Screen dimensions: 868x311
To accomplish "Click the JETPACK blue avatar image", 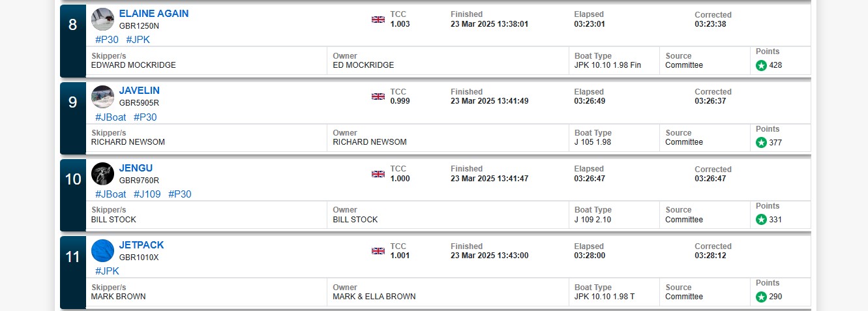I will point(102,251).
